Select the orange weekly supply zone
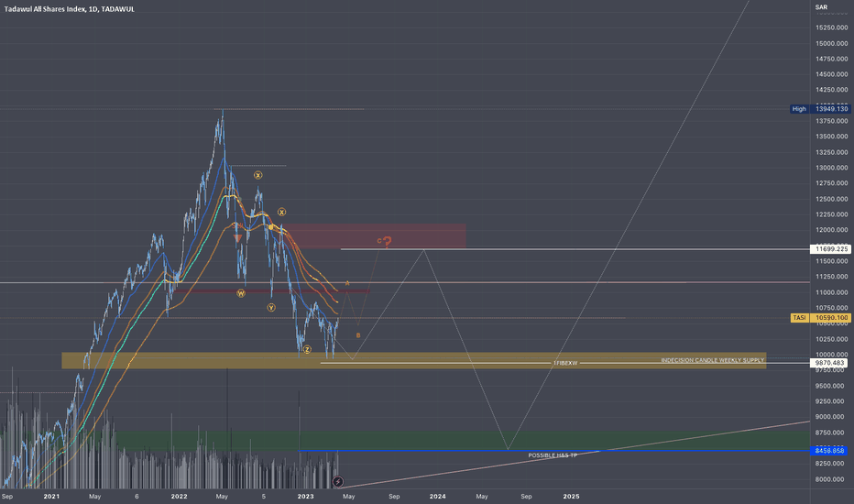 tap(414, 360)
